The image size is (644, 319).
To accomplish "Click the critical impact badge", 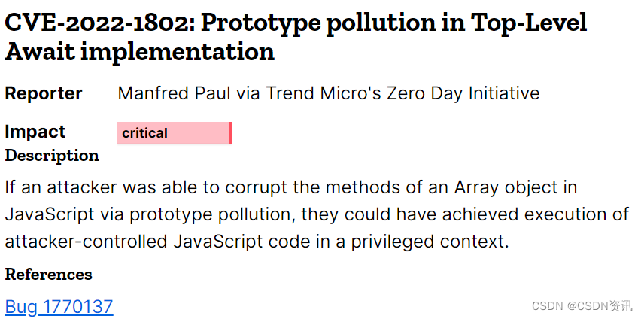I will pyautogui.click(x=175, y=133).
